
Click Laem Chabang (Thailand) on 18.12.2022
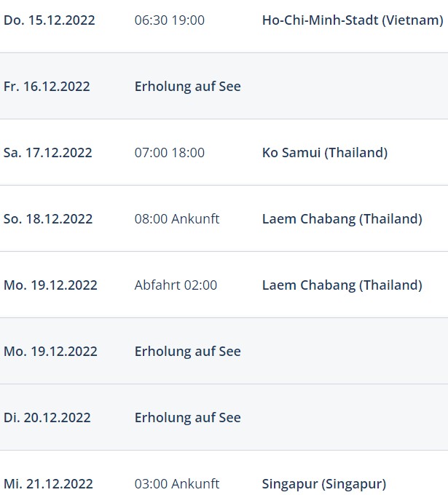pyautogui.click(x=342, y=219)
